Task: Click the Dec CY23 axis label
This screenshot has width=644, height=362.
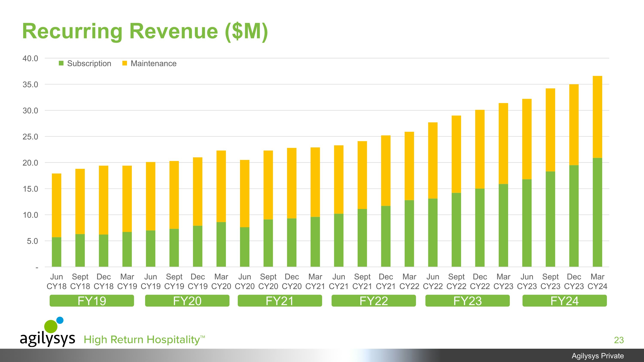Action: pyautogui.click(x=574, y=281)
